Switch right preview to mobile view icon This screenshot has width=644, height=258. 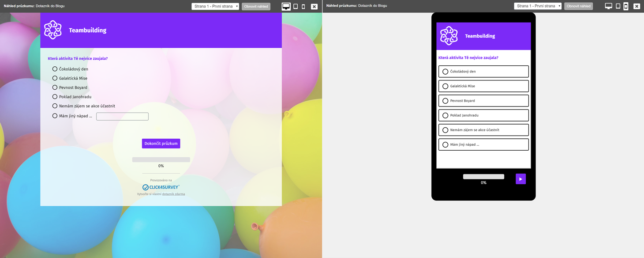coord(625,6)
